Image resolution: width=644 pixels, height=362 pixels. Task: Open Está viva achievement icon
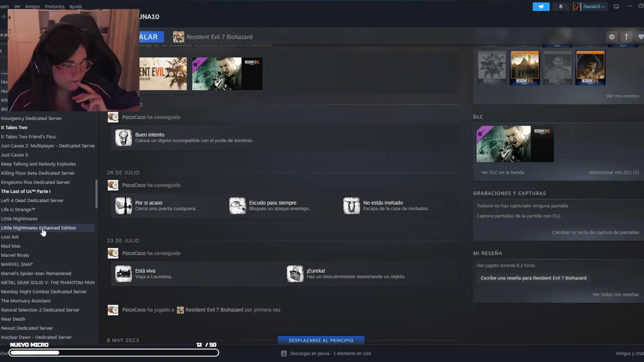pos(123,274)
